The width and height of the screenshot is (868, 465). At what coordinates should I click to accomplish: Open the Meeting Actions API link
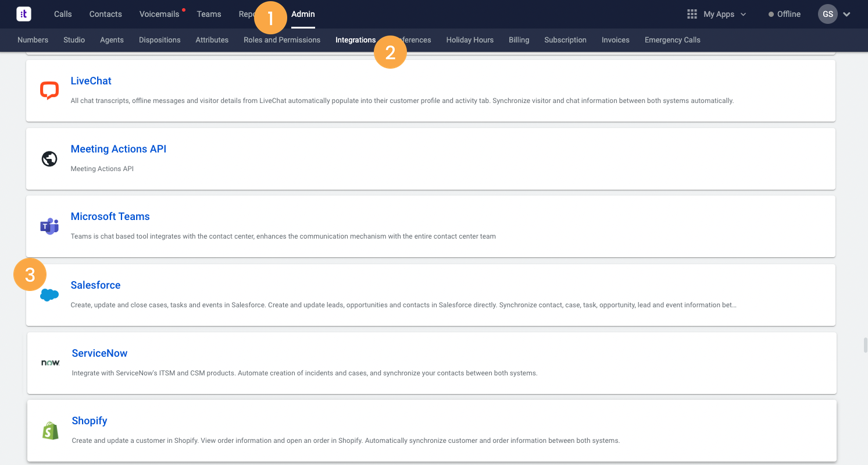[119, 149]
